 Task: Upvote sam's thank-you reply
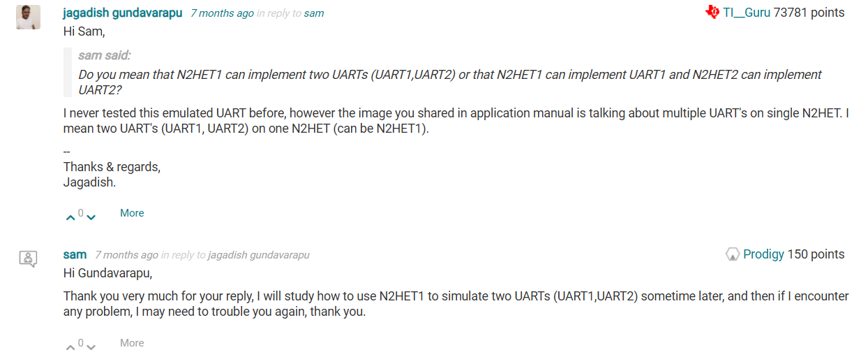70,347
